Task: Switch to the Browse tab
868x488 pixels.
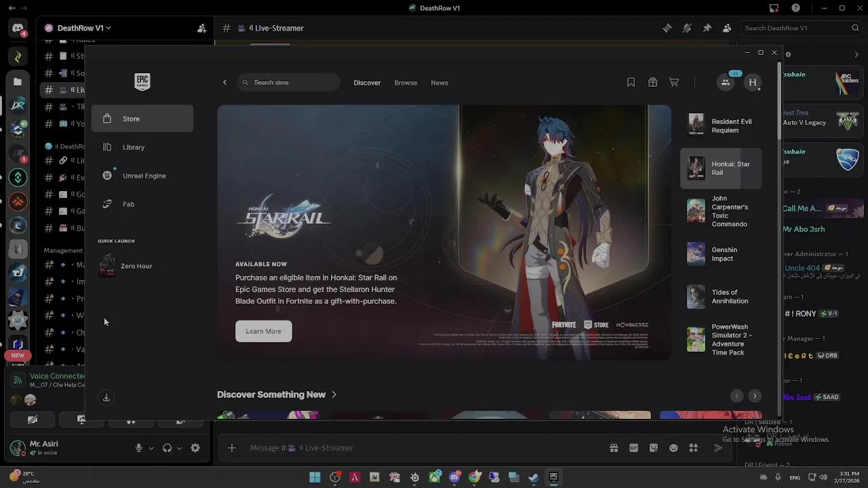Action: (406, 83)
